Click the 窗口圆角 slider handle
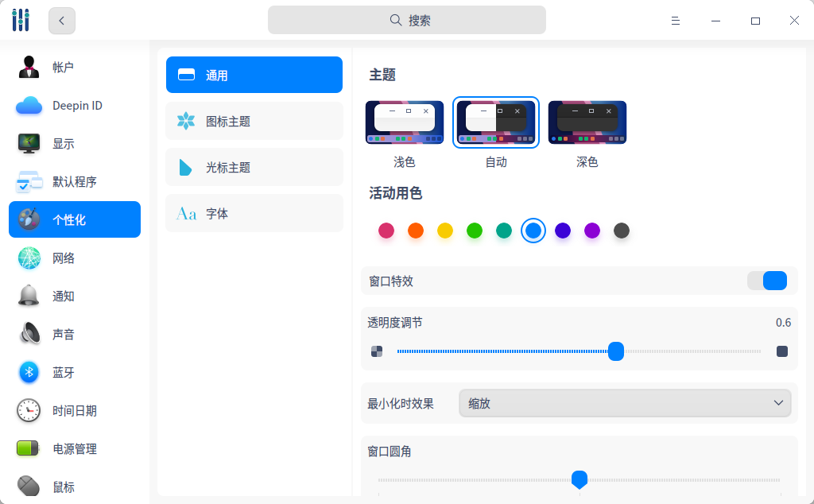The height and width of the screenshot is (504, 814). pyautogui.click(x=579, y=479)
